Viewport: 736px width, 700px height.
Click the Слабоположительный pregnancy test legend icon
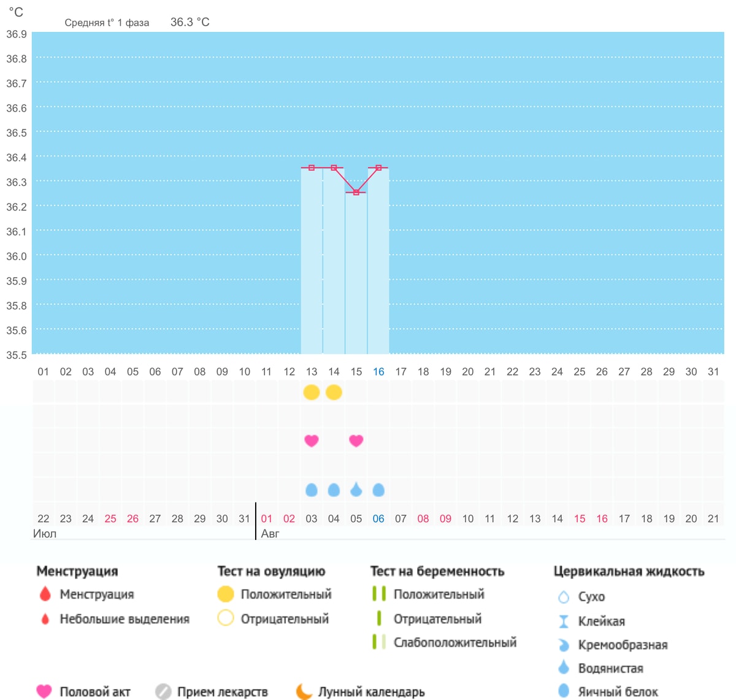tap(379, 642)
